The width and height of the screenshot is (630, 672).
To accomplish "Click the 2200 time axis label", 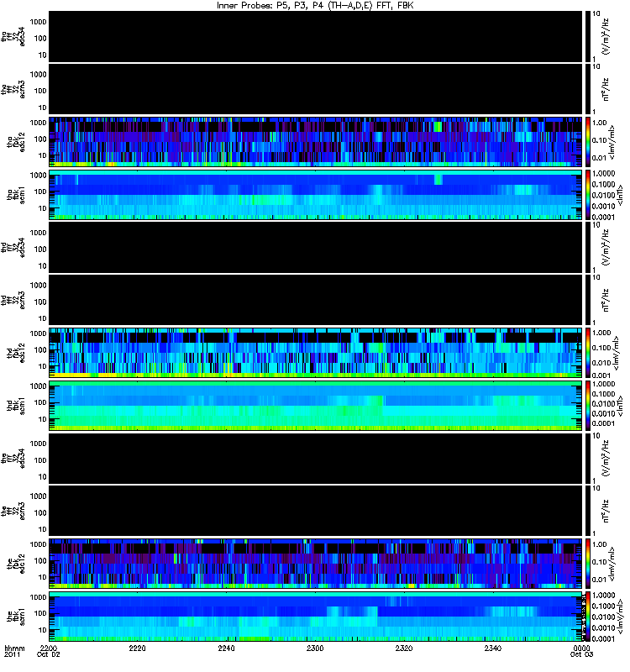I will tap(48, 648).
